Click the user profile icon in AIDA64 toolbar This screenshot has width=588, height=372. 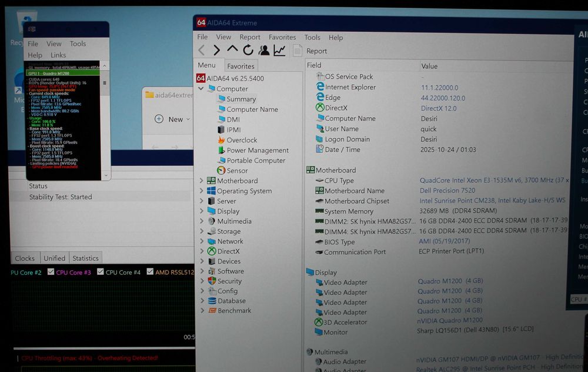click(263, 50)
